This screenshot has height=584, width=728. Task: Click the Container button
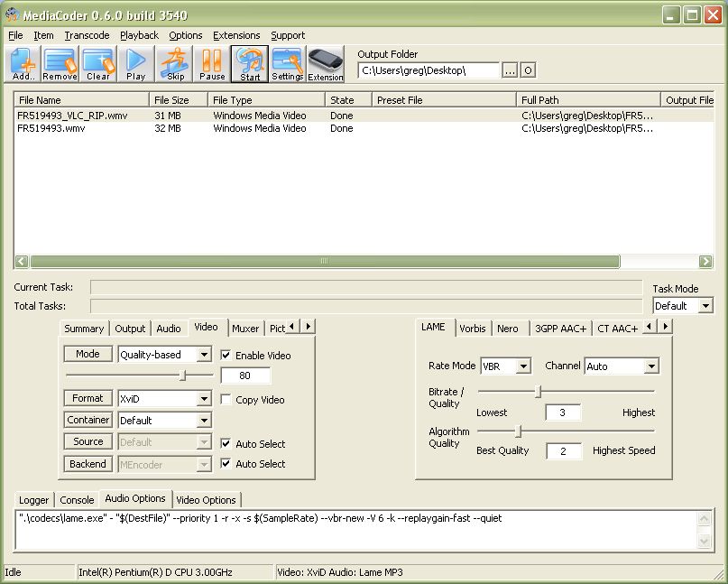[88, 420]
